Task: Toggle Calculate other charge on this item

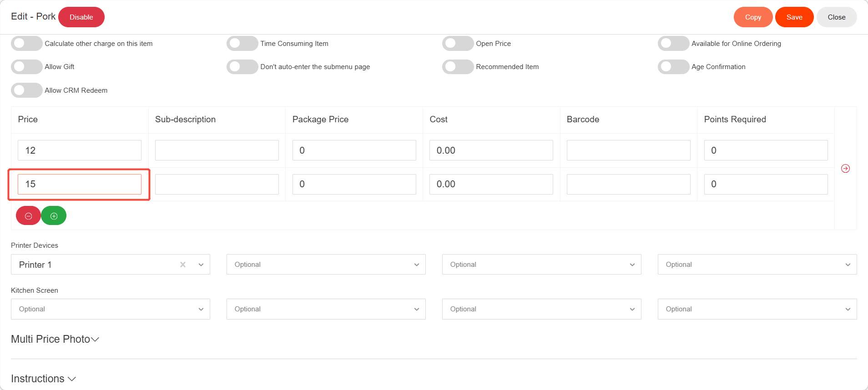Action: click(x=26, y=44)
